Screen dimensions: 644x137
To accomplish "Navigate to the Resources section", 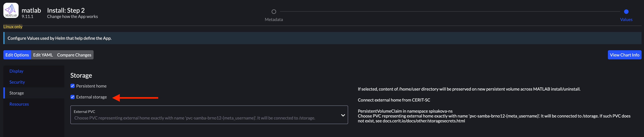I will tap(19, 104).
